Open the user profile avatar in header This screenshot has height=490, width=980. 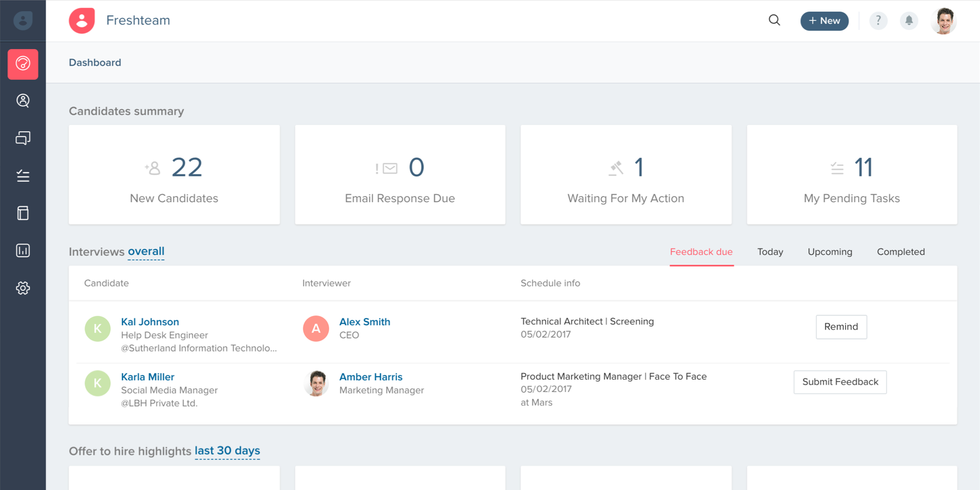click(944, 21)
